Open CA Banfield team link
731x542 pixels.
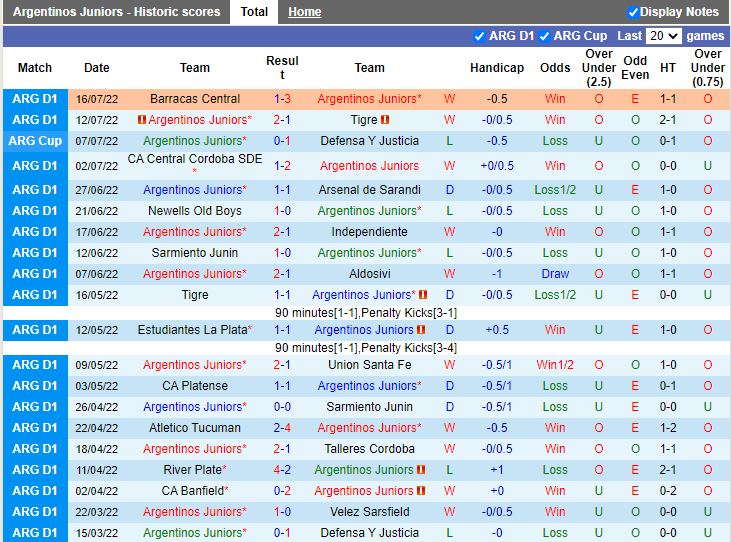click(195, 491)
